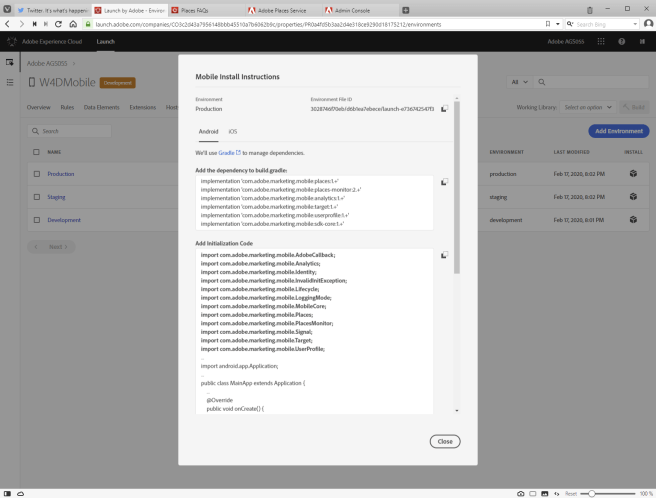656x498 pixels.
Task: Click the install box icon for Production
Action: tap(632, 173)
